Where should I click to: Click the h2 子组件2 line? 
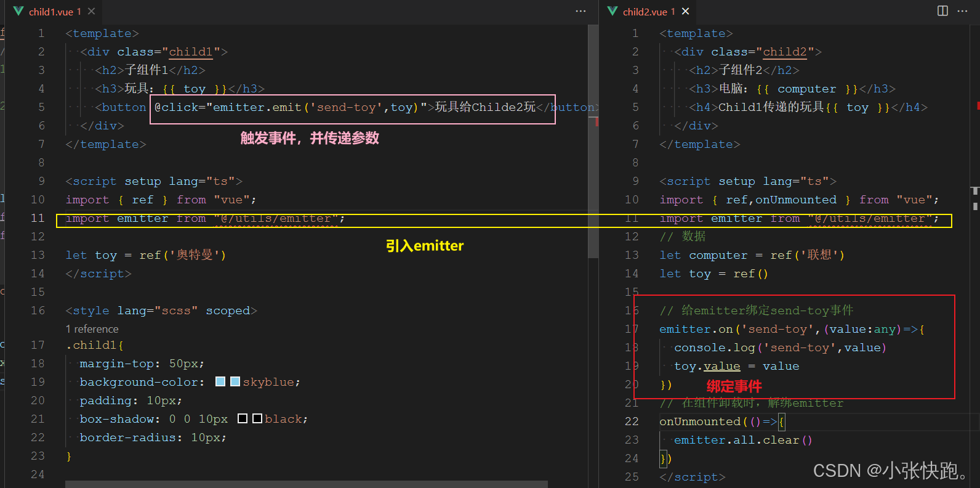coord(744,70)
